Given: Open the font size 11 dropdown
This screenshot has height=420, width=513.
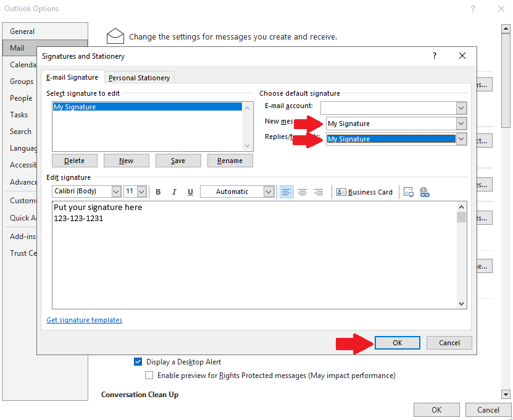Looking at the screenshot, I should click(141, 191).
